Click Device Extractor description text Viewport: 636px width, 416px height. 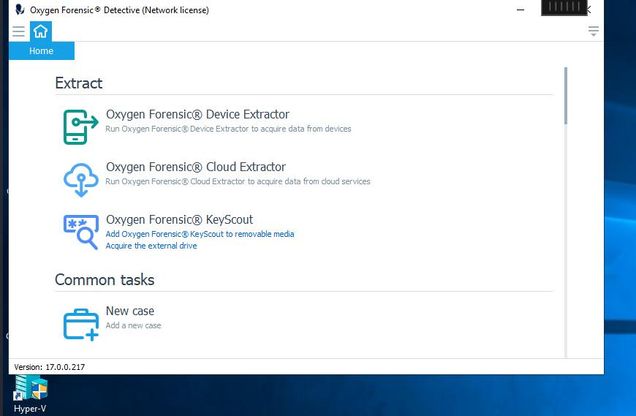(228, 129)
